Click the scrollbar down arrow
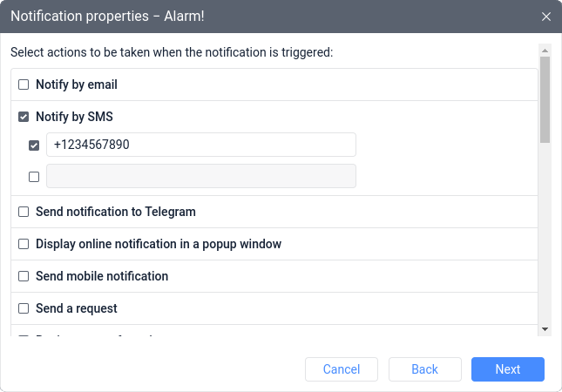 [545, 329]
